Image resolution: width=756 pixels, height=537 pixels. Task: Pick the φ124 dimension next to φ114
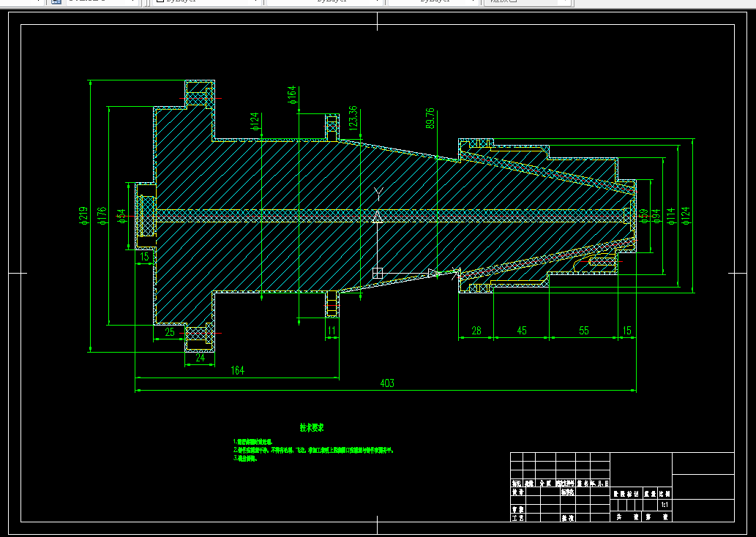tap(686, 216)
